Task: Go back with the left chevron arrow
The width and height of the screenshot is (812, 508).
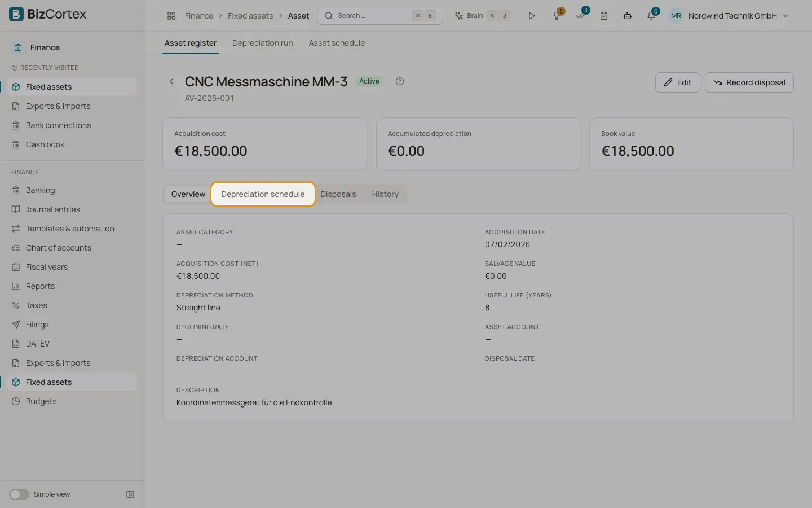Action: coord(171,81)
